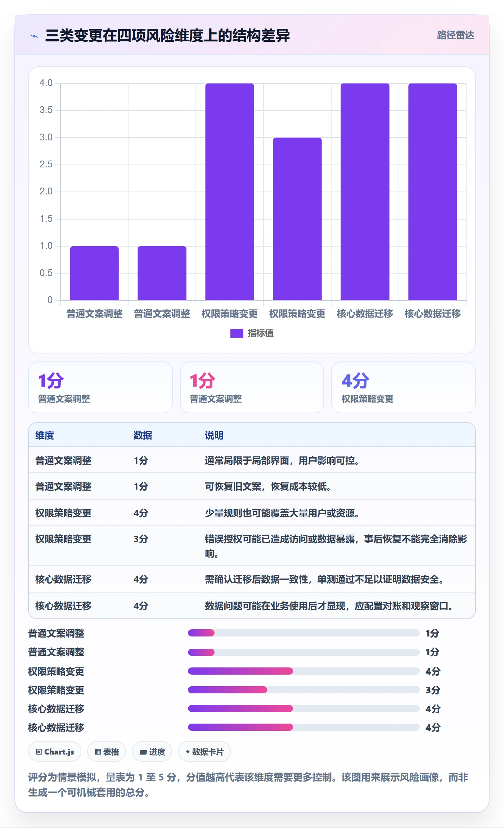The image size is (504, 828).
Task: Click the 说明 column header
Action: [214, 435]
